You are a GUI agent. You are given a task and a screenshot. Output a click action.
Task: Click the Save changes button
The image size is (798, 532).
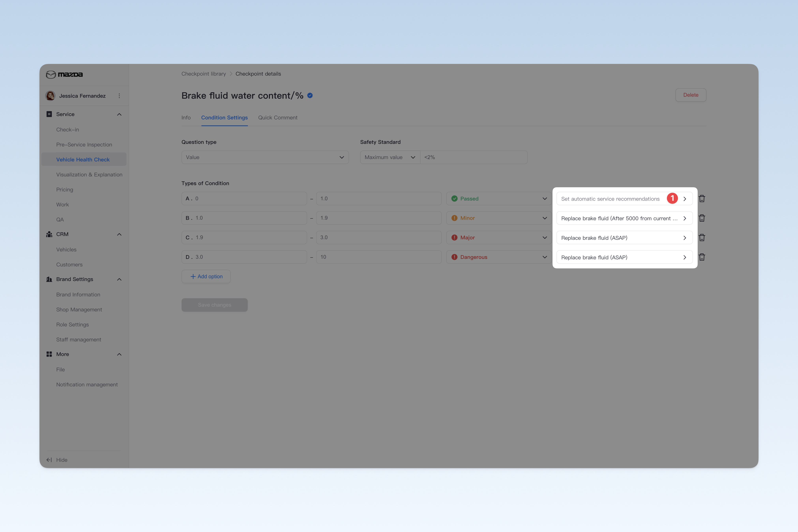(x=214, y=305)
